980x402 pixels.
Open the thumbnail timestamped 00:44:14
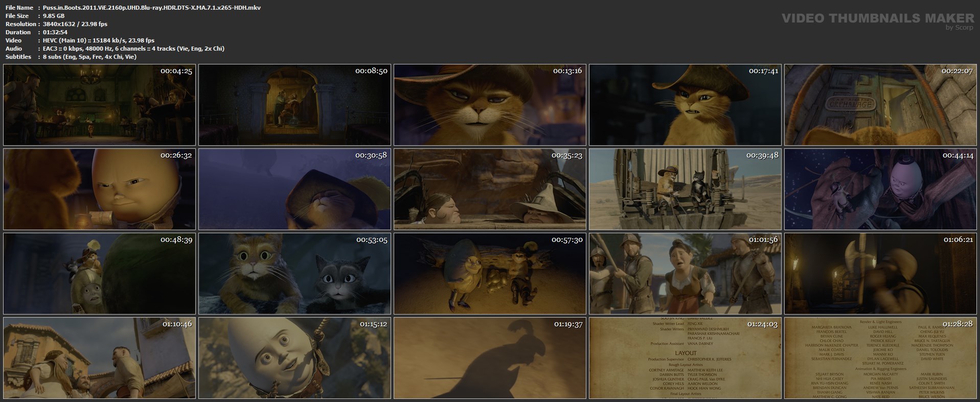coord(880,189)
